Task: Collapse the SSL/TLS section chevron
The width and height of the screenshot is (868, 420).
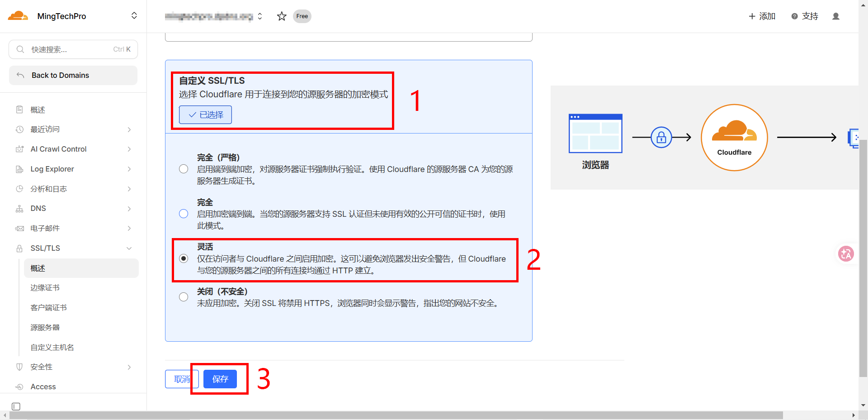Action: point(129,248)
